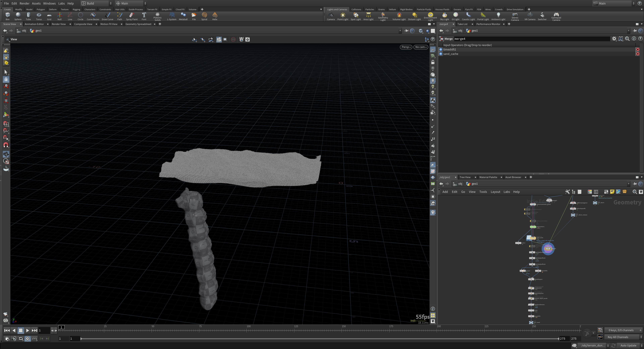Viewport: 644px width, 349px height.
Task: Click the Layout menu in network editor
Action: [495, 192]
